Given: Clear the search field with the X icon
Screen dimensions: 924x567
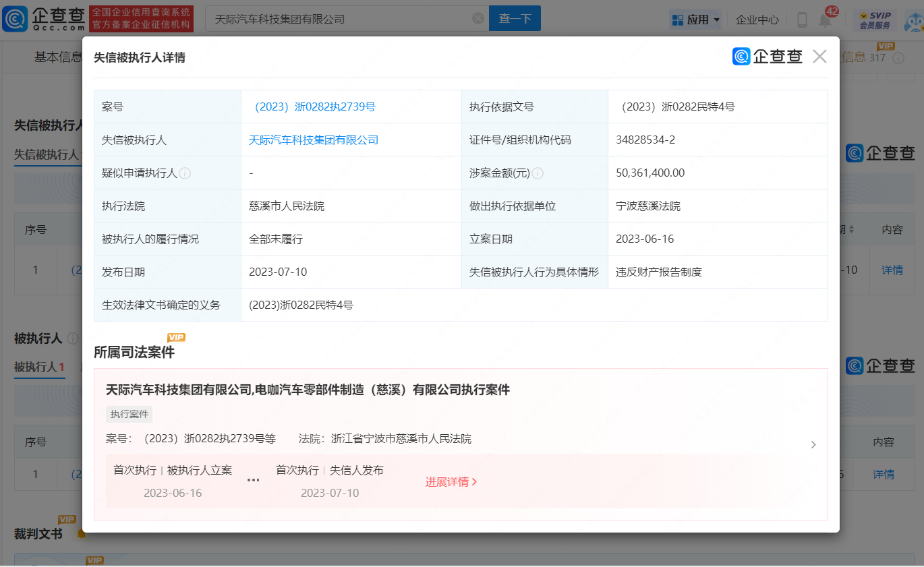Looking at the screenshot, I should (x=478, y=19).
